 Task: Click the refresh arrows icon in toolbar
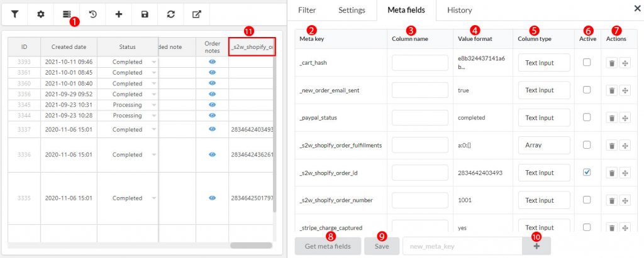pyautogui.click(x=171, y=14)
